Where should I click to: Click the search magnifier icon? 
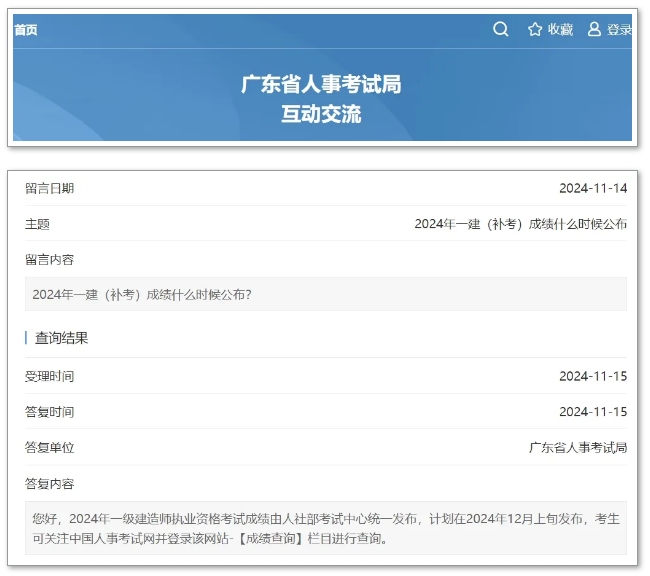pyautogui.click(x=500, y=29)
